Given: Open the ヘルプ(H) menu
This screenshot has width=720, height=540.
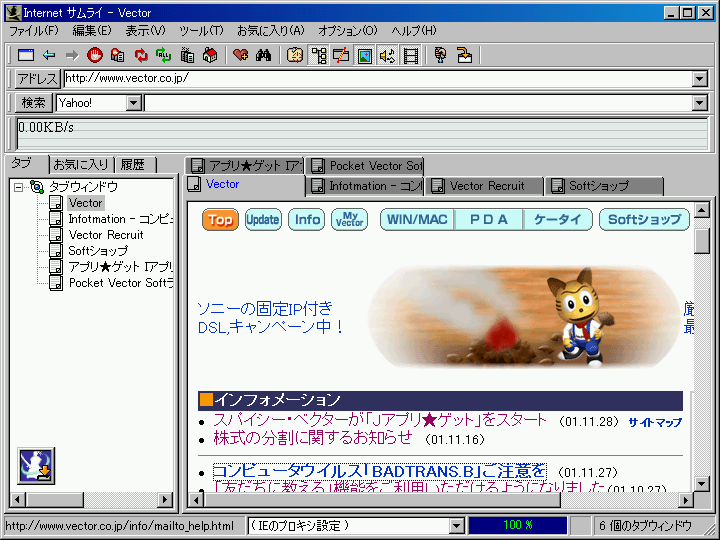Looking at the screenshot, I should pyautogui.click(x=414, y=31).
